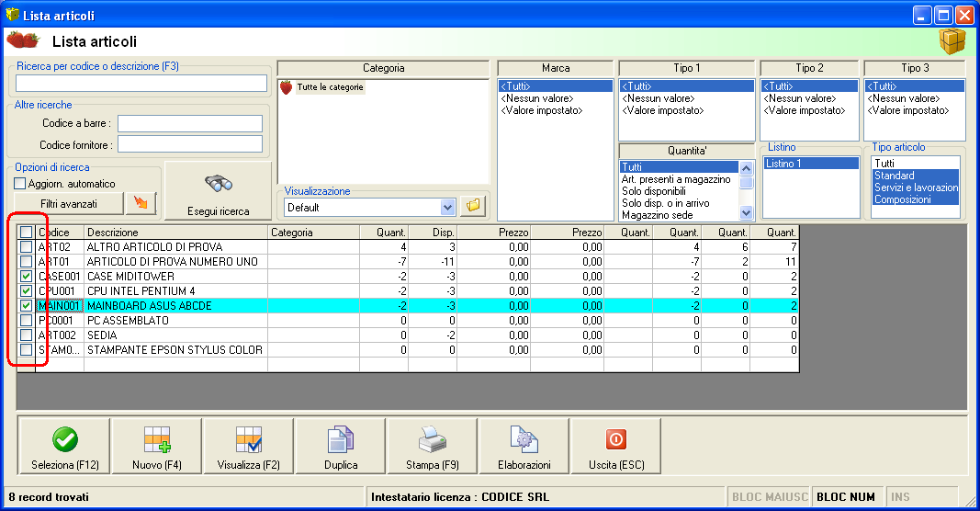Image resolution: width=980 pixels, height=511 pixels.
Task: Enable Aggiorn. automatico checkbox
Action: [19, 183]
